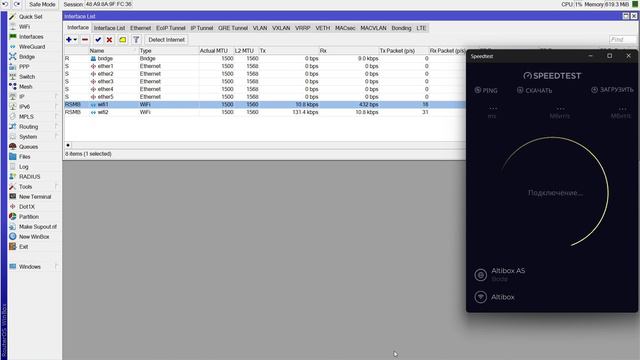Sort by the Actual MTU column header
Image resolution: width=640 pixels, height=360 pixels.
coord(216,51)
